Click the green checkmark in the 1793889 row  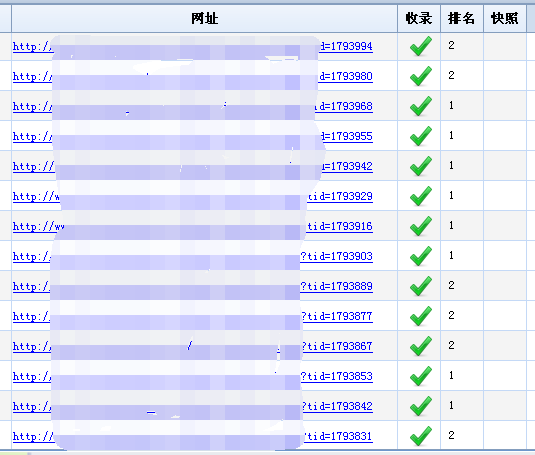pos(421,286)
